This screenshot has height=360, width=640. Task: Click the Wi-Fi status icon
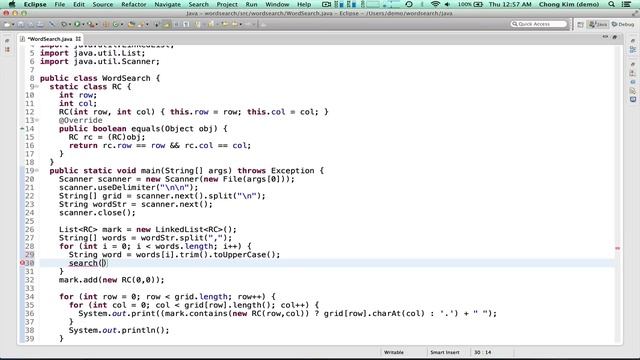coord(435,4)
